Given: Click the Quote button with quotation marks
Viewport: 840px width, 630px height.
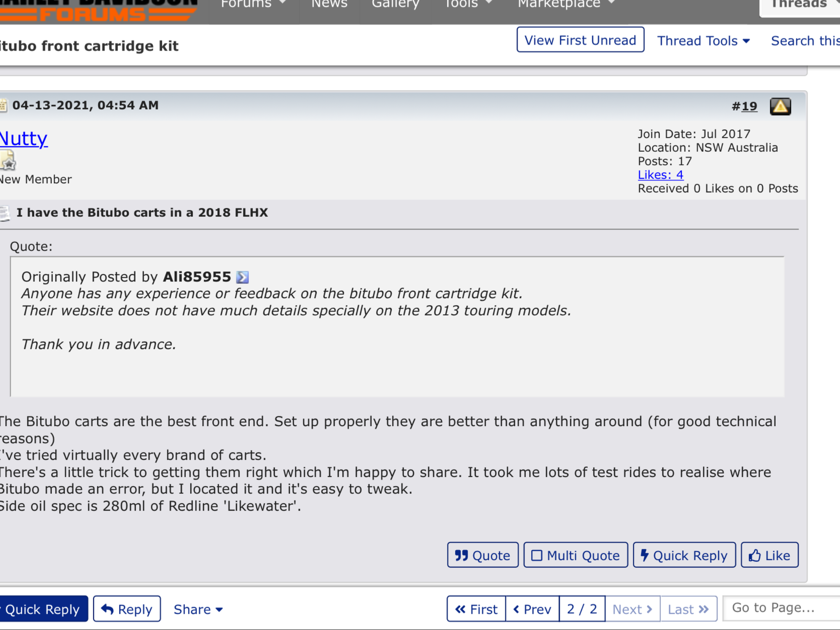Looking at the screenshot, I should click(483, 555).
